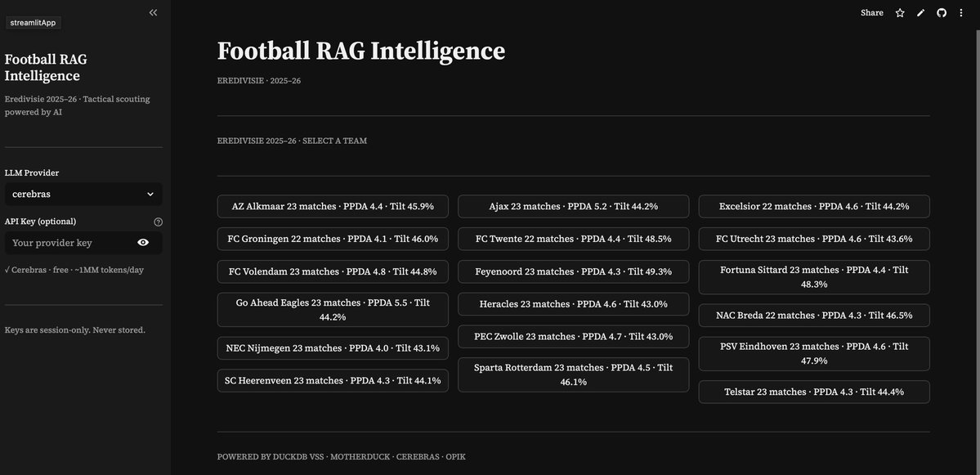The image size is (980, 475).
Task: Select Feyenoord team button
Action: 573,271
